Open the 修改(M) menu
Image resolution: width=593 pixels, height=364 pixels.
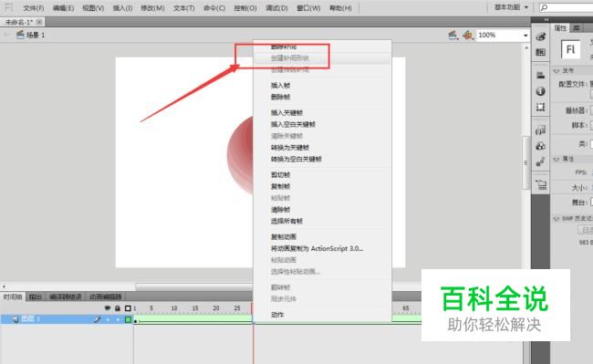[x=152, y=8]
